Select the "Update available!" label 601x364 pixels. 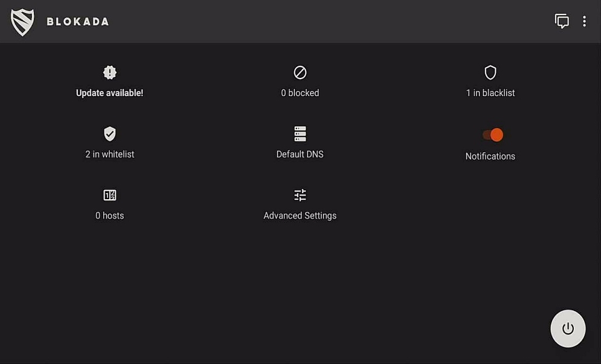pyautogui.click(x=109, y=93)
